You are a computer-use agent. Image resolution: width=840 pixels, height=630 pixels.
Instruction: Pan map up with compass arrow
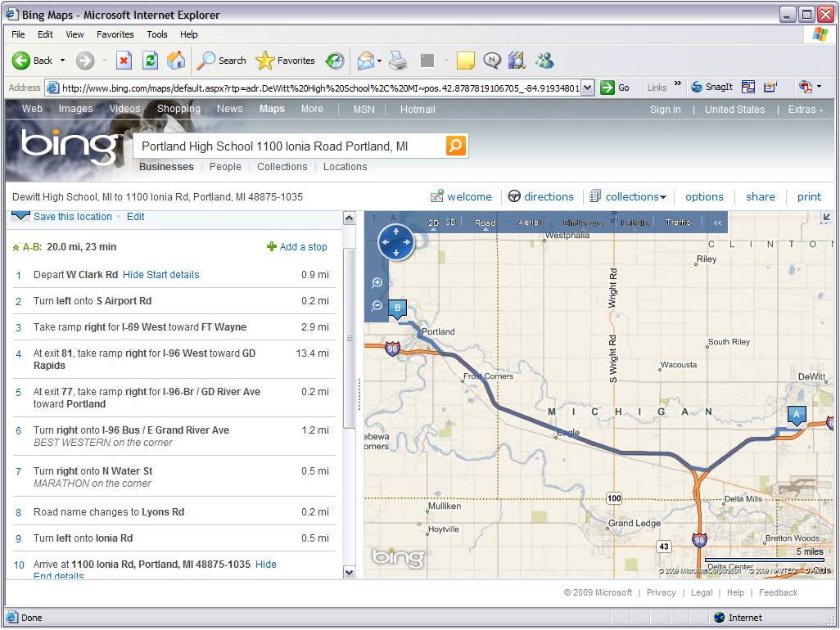396,231
